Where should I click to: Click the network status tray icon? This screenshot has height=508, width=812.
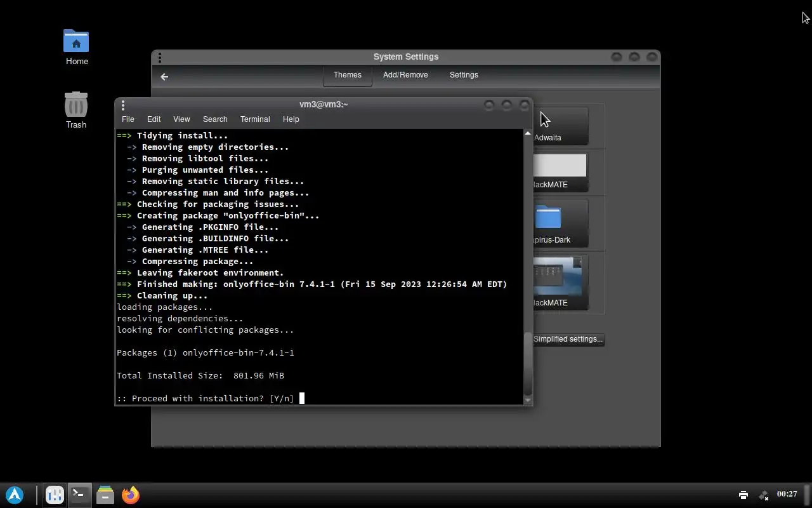[x=764, y=495]
